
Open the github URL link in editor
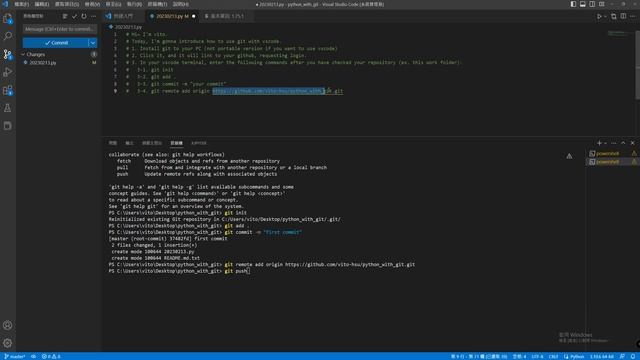click(x=278, y=91)
